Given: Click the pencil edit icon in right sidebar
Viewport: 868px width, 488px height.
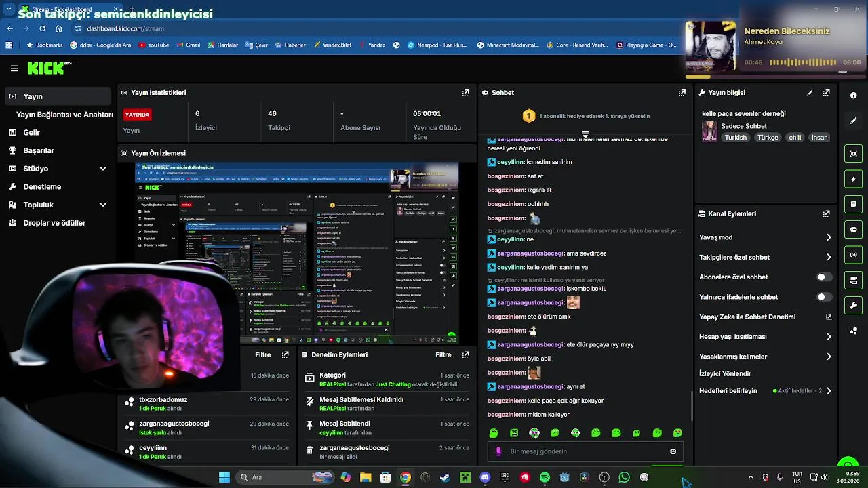Looking at the screenshot, I should tap(853, 121).
